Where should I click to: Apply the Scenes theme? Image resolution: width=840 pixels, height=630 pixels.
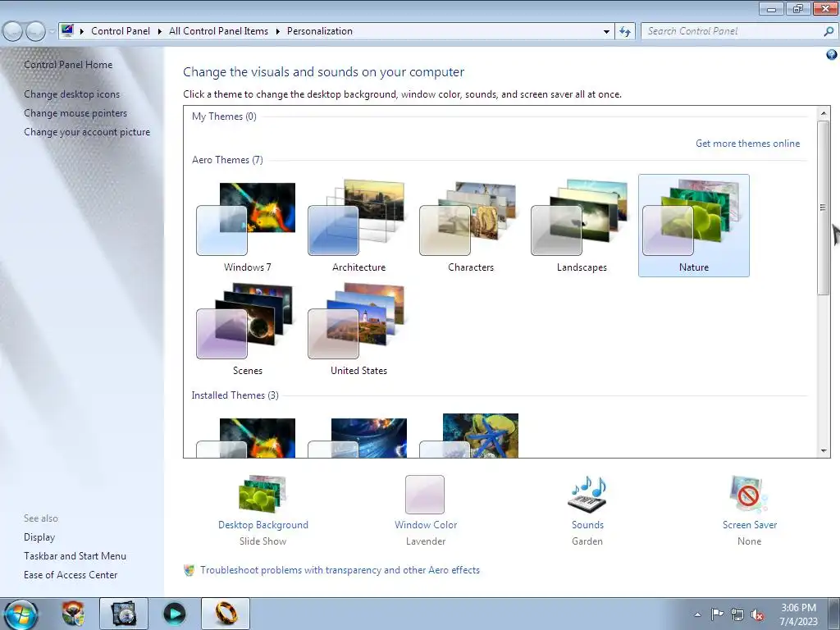point(247,329)
